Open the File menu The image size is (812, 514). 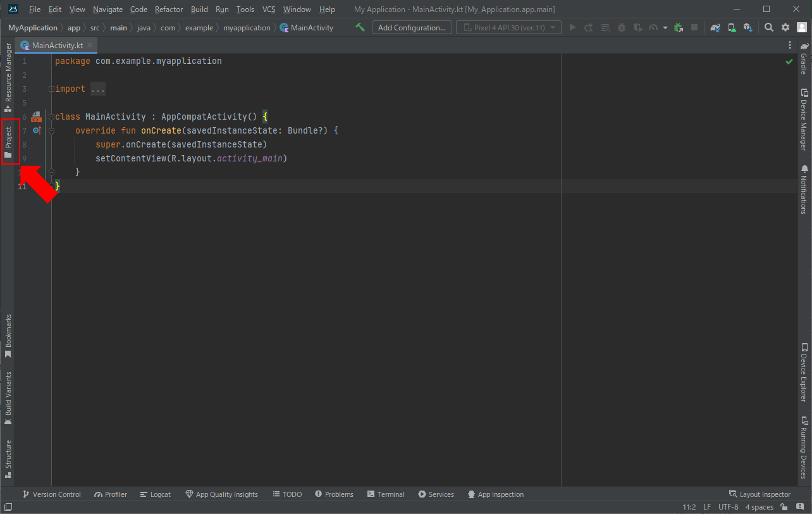pyautogui.click(x=35, y=9)
